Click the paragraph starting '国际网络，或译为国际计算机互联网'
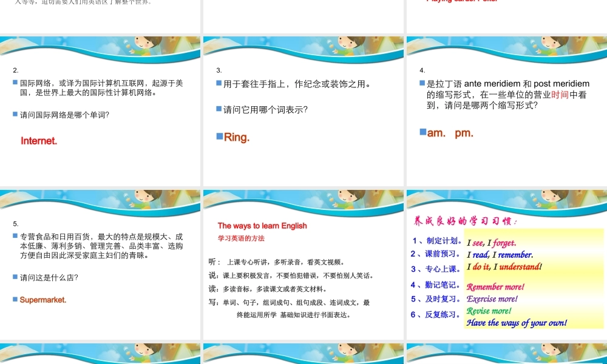The image size is (607, 364). tap(101, 88)
